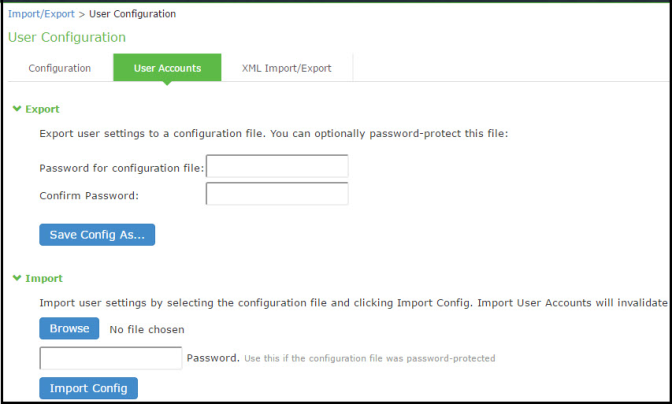Switch to the Configuration tab
Image resolution: width=672 pixels, height=404 pixels.
point(59,68)
